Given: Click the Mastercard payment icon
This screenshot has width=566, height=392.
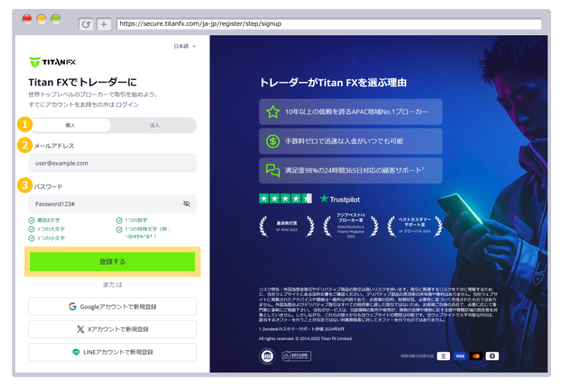Looking at the screenshot, I should (x=476, y=356).
